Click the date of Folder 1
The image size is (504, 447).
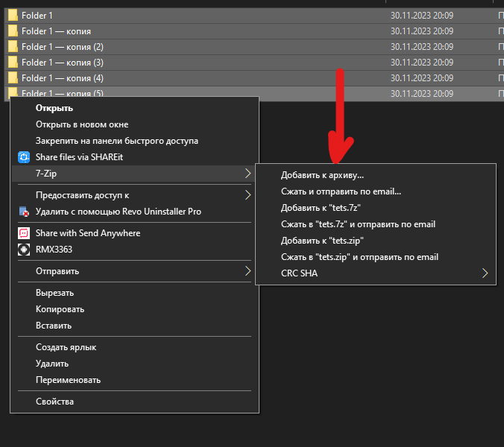tap(422, 16)
